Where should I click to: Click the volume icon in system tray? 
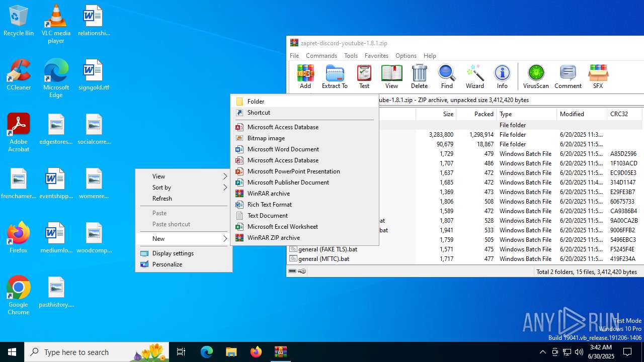(x=579, y=352)
